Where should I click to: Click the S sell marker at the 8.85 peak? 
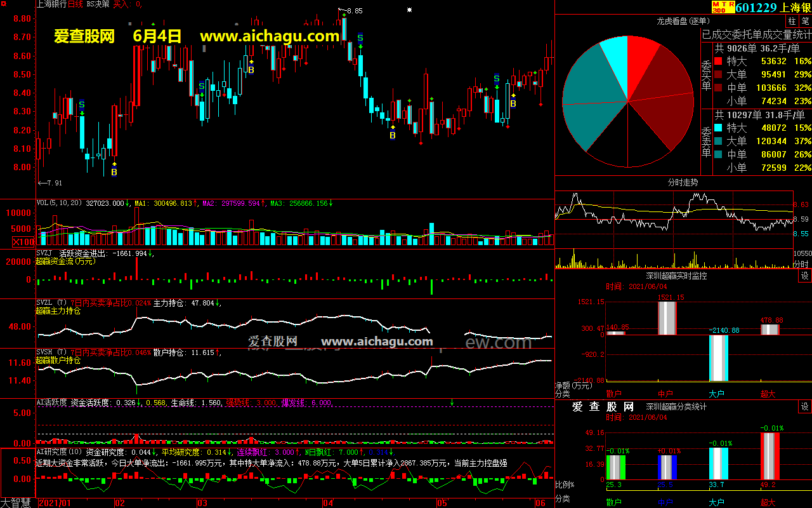360,37
